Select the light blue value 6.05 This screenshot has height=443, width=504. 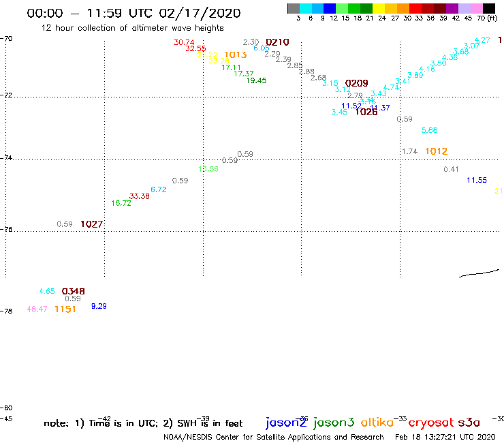[262, 48]
